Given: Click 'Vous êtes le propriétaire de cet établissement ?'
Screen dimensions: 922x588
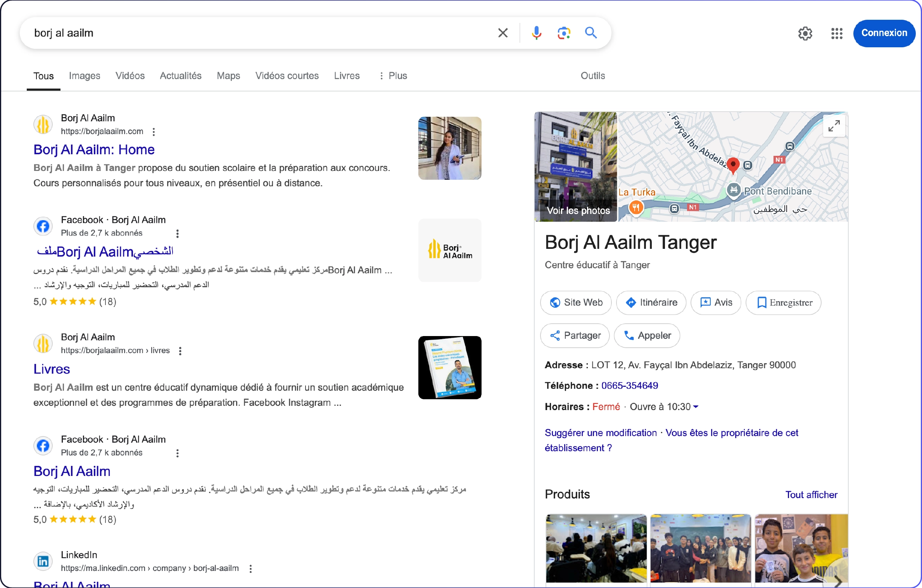Looking at the screenshot, I should click(x=672, y=440).
